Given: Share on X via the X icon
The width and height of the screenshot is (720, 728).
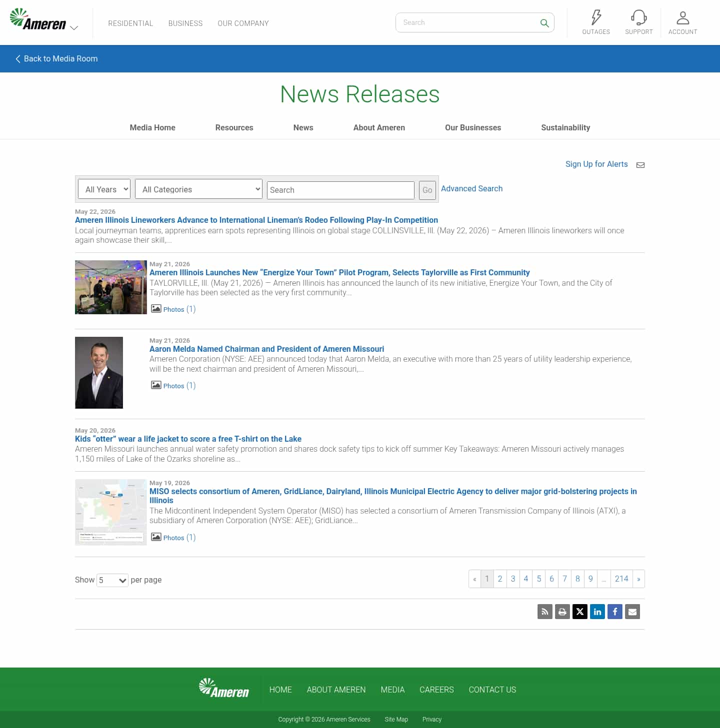Looking at the screenshot, I should (x=580, y=612).
